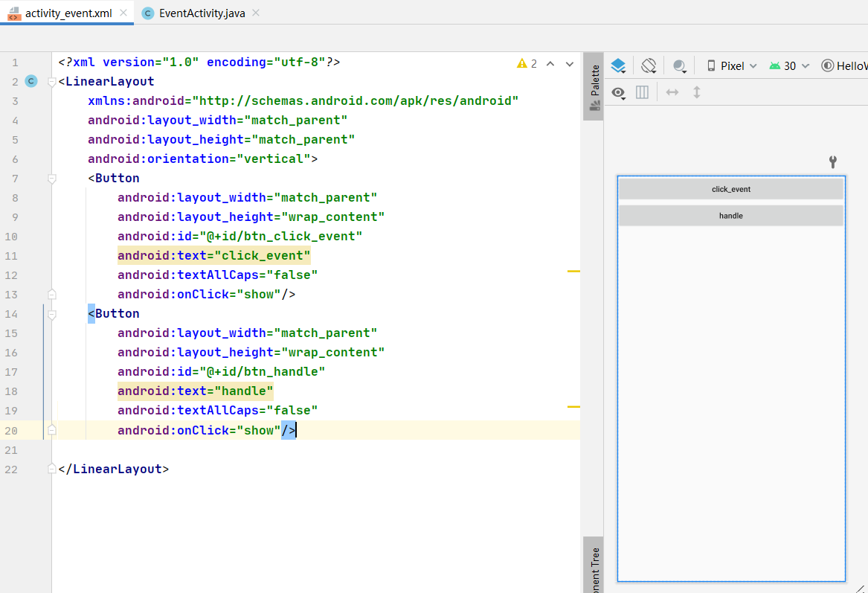Viewport: 868px width, 593px height.
Task: Click the related class gutter icon on line 2
Action: (31, 81)
